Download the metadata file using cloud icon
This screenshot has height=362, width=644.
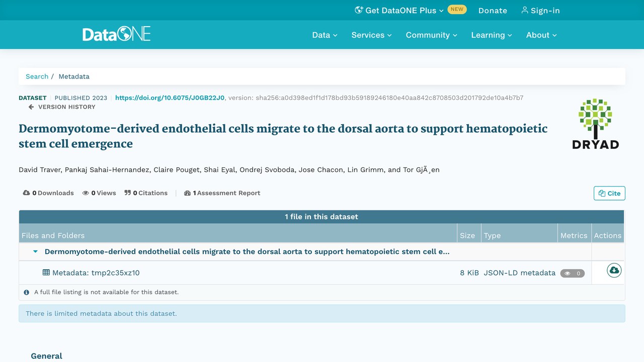[x=614, y=270]
